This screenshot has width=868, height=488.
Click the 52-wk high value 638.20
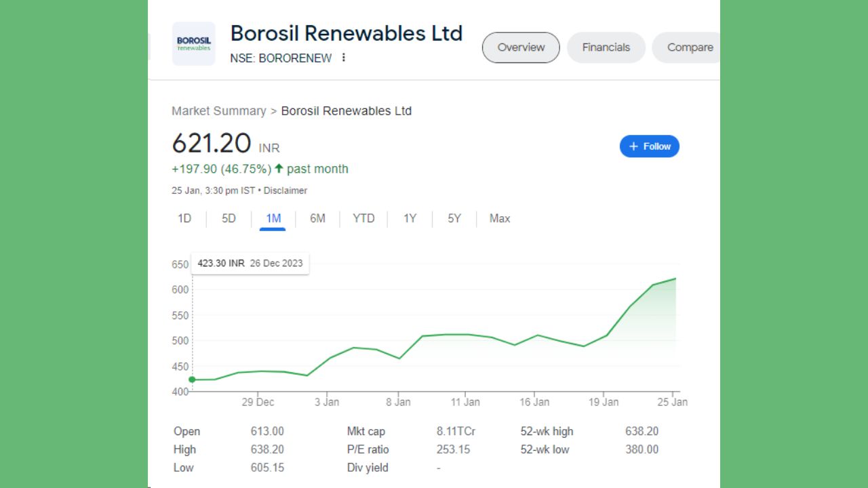click(642, 431)
